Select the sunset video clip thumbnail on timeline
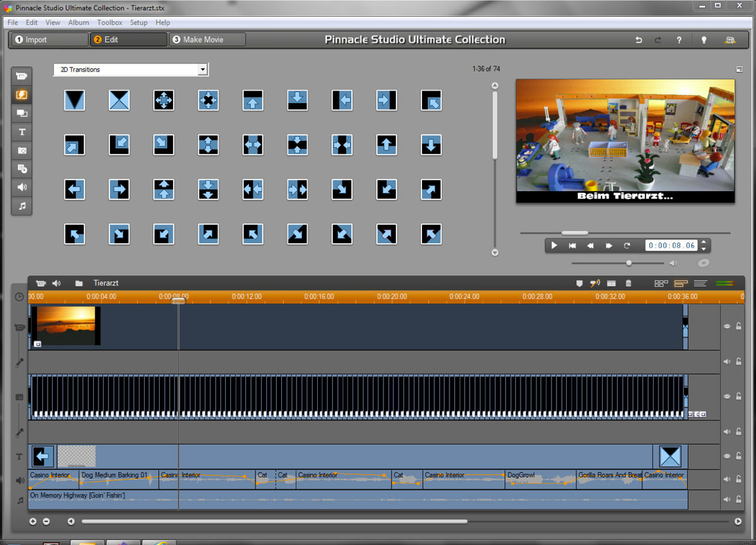The height and width of the screenshot is (545, 756). [x=66, y=325]
